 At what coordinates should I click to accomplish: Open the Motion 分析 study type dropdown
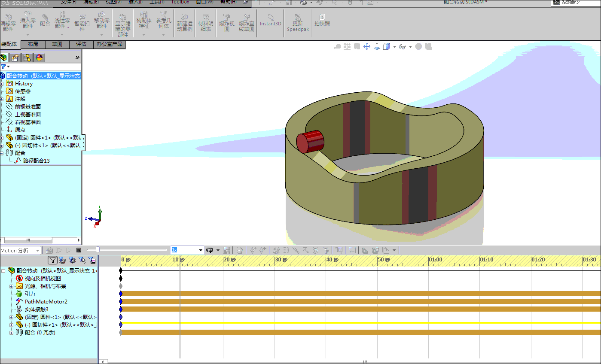pos(38,251)
